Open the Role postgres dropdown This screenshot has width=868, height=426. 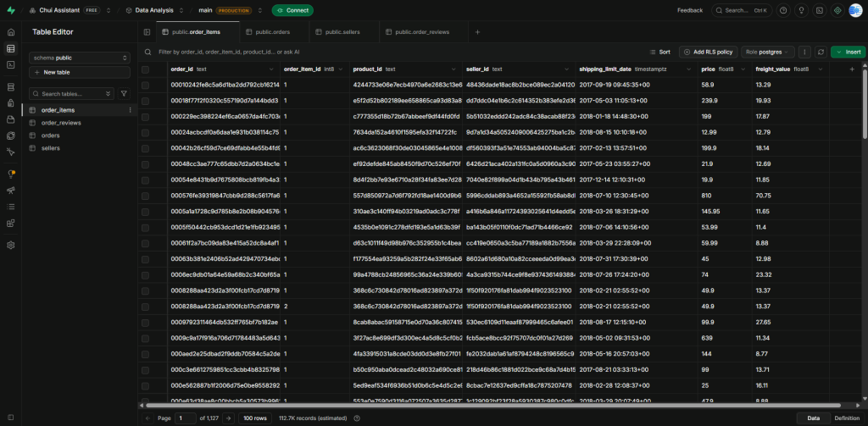[768, 52]
